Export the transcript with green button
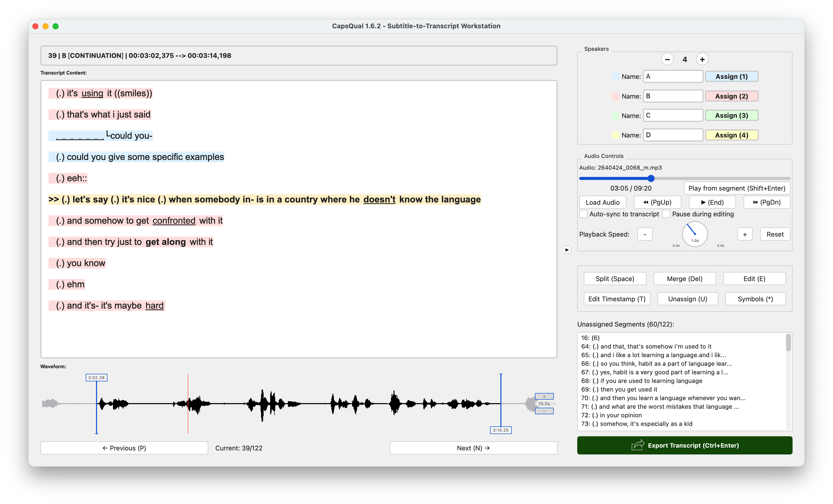This screenshot has height=504, width=833. (685, 445)
